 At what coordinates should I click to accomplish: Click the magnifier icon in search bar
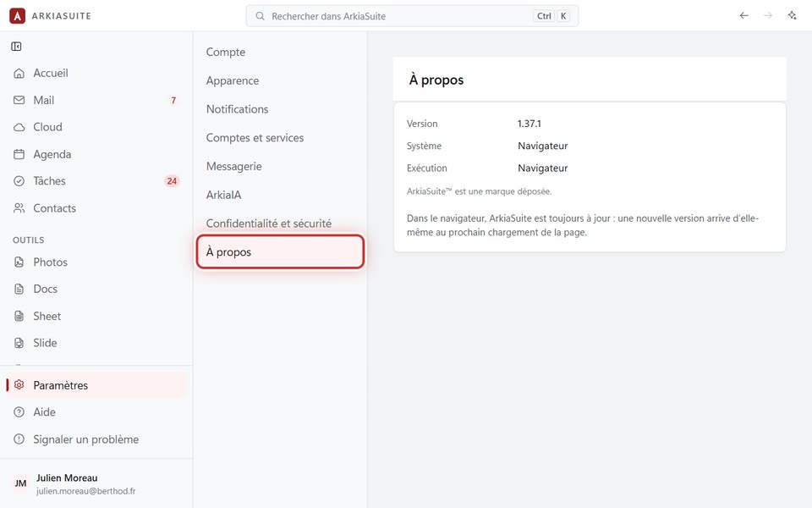[260, 16]
